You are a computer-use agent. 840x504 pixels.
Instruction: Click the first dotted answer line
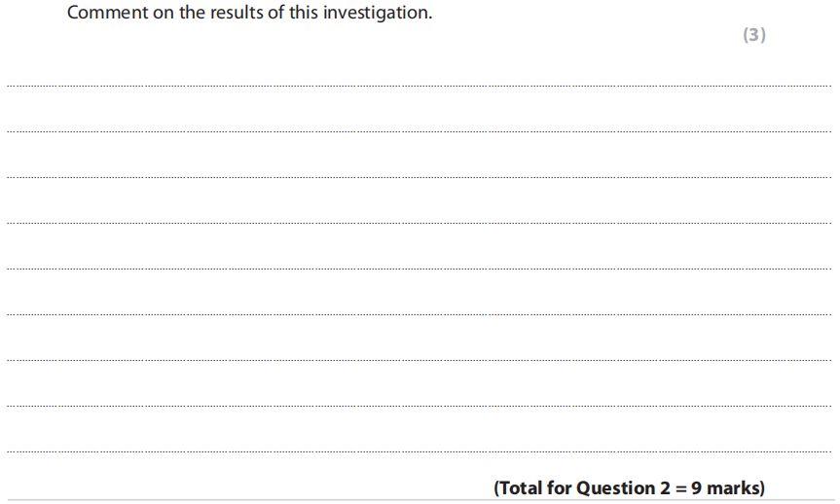[419, 86]
